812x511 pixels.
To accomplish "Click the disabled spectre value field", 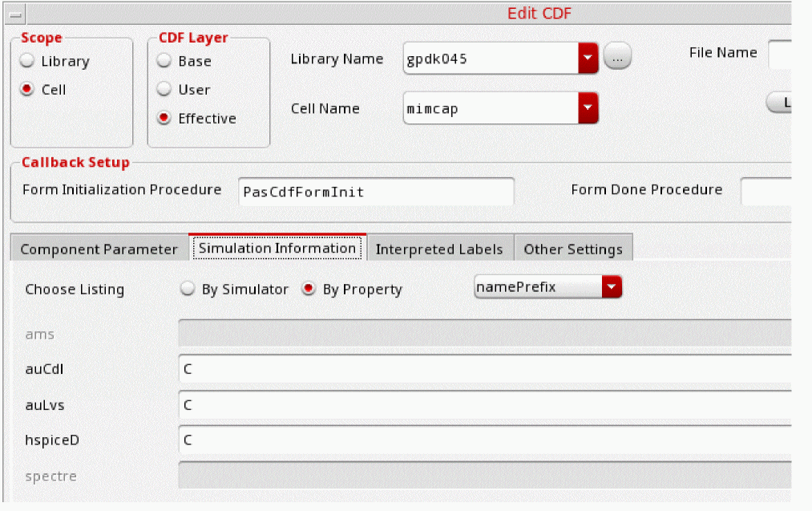I will tap(485, 475).
